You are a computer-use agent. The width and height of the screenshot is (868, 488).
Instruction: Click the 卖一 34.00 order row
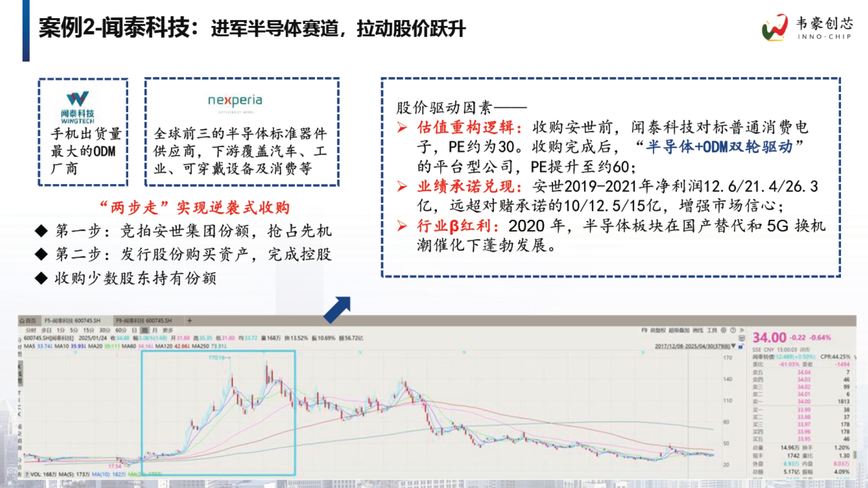pos(801,402)
